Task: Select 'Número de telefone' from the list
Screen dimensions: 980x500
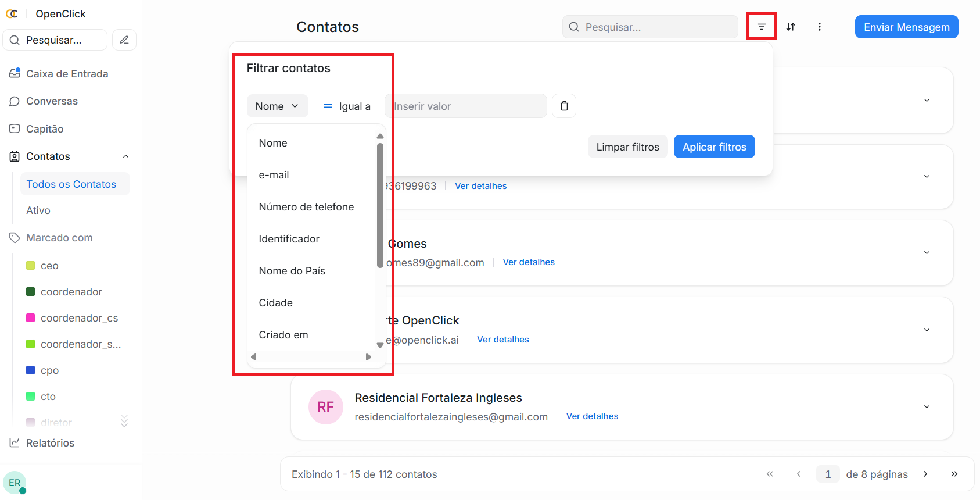Action: 306,207
